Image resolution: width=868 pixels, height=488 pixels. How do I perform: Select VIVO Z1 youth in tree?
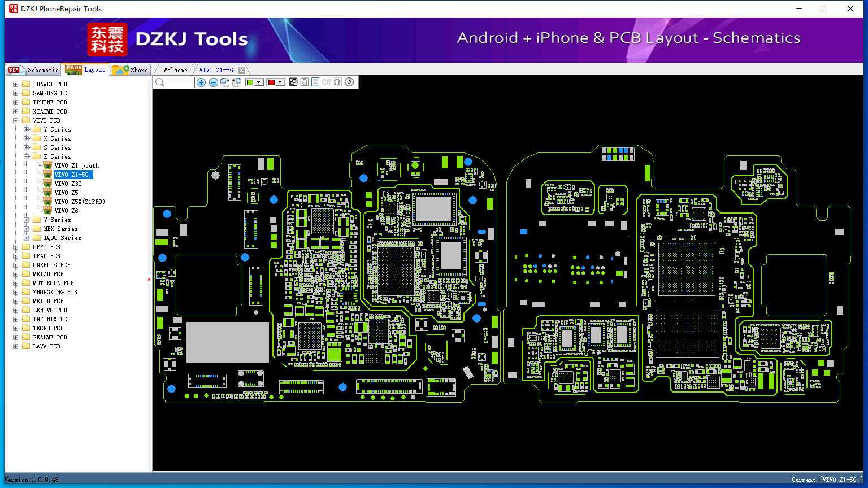(76, 165)
